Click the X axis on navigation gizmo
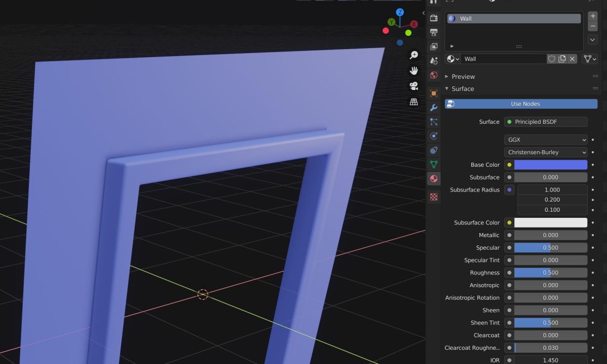This screenshot has height=364, width=607. click(x=414, y=24)
